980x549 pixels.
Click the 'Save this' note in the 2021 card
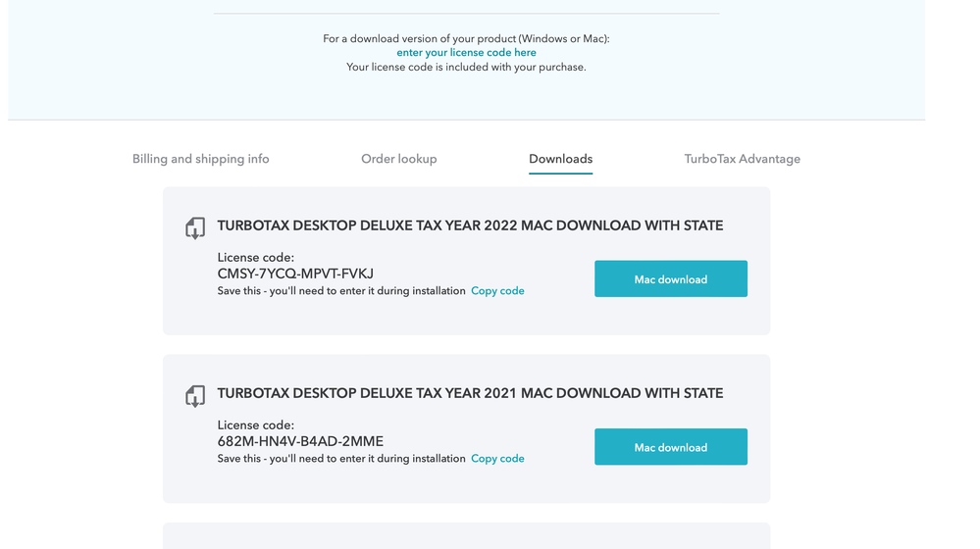341,459
